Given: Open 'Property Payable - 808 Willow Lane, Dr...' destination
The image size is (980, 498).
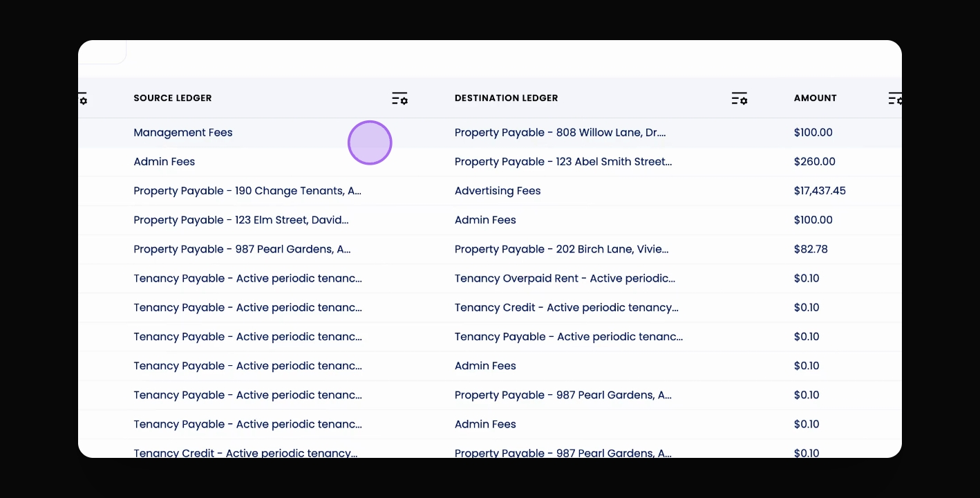Looking at the screenshot, I should point(560,133).
